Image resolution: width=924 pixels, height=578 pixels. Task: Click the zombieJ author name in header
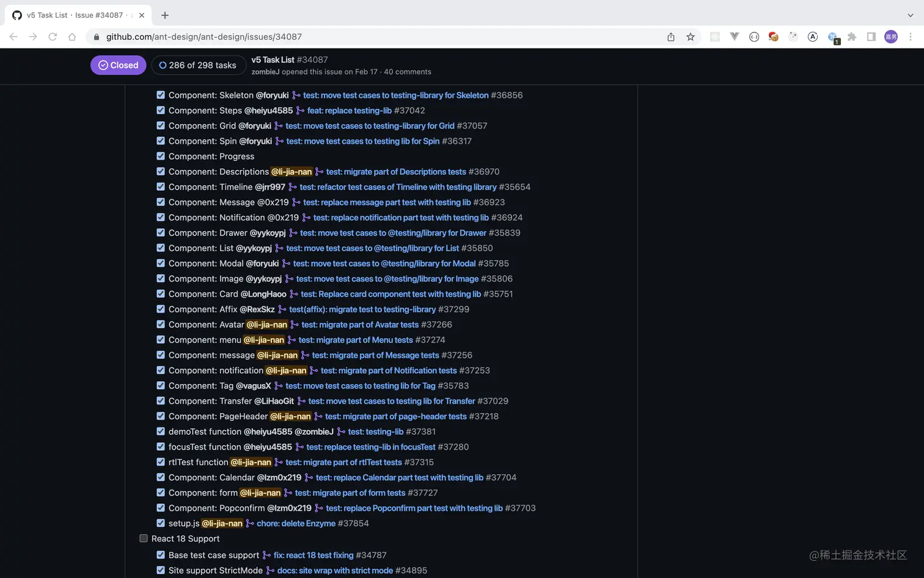coord(265,72)
